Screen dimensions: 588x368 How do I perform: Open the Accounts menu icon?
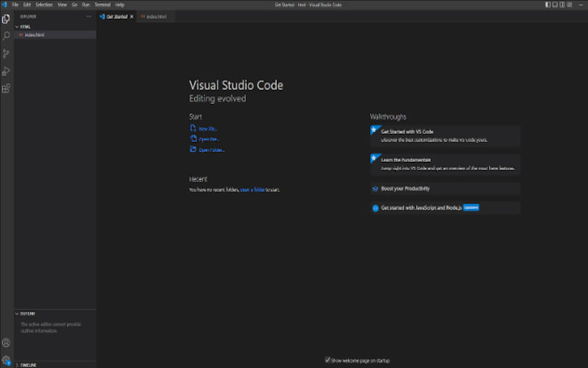6,342
